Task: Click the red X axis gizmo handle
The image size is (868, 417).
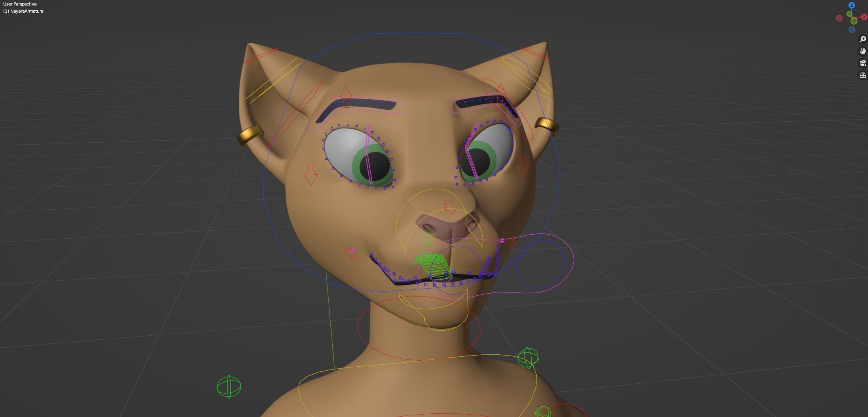Action: 864,17
